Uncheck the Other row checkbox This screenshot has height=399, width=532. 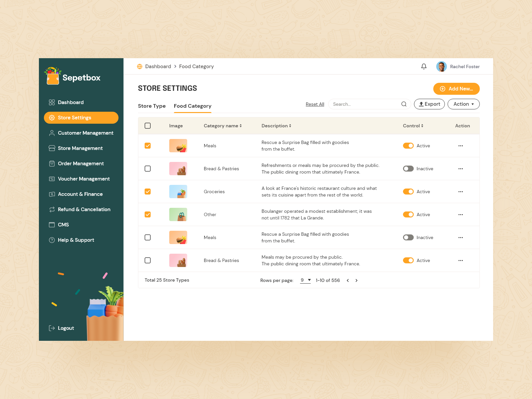pyautogui.click(x=148, y=214)
